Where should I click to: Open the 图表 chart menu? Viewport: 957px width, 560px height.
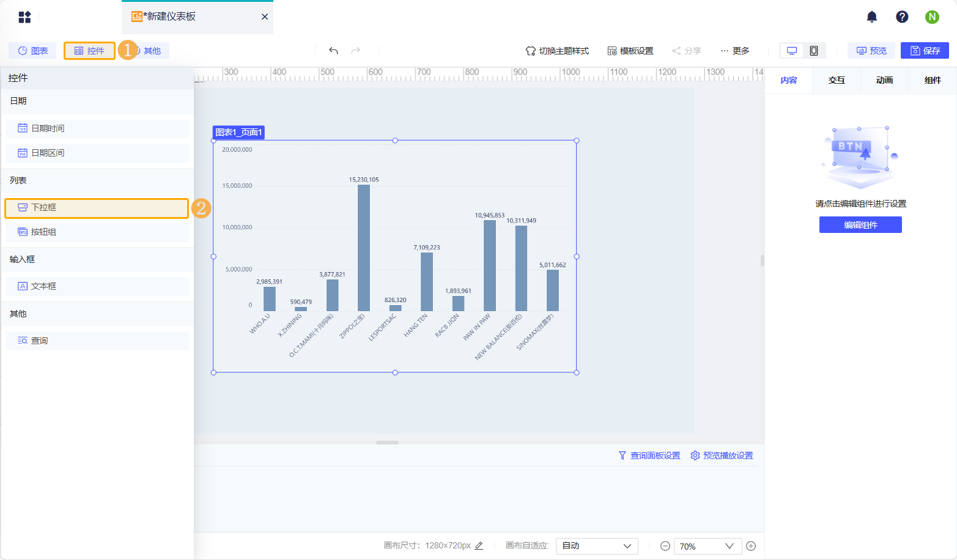click(x=33, y=51)
